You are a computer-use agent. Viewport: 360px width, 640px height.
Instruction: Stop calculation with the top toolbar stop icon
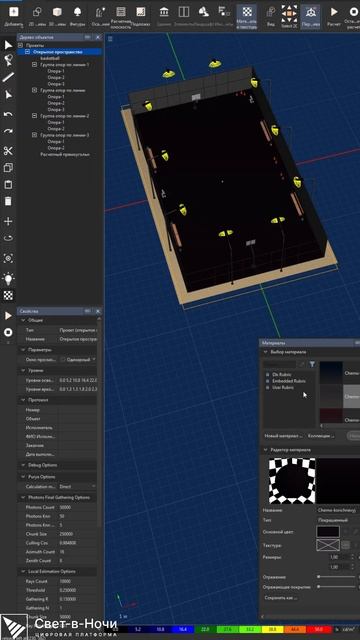[354, 12]
